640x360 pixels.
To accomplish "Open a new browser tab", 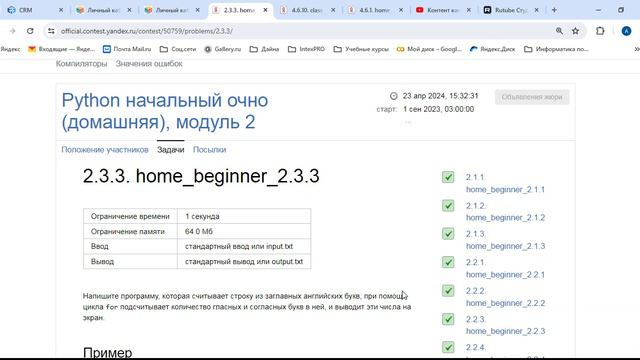I will 554,10.
